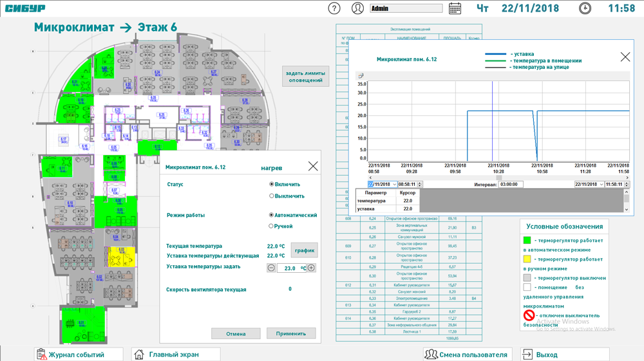Increase setpoint with plus icon
Image resolution: width=644 pixels, height=361 pixels.
tap(311, 268)
